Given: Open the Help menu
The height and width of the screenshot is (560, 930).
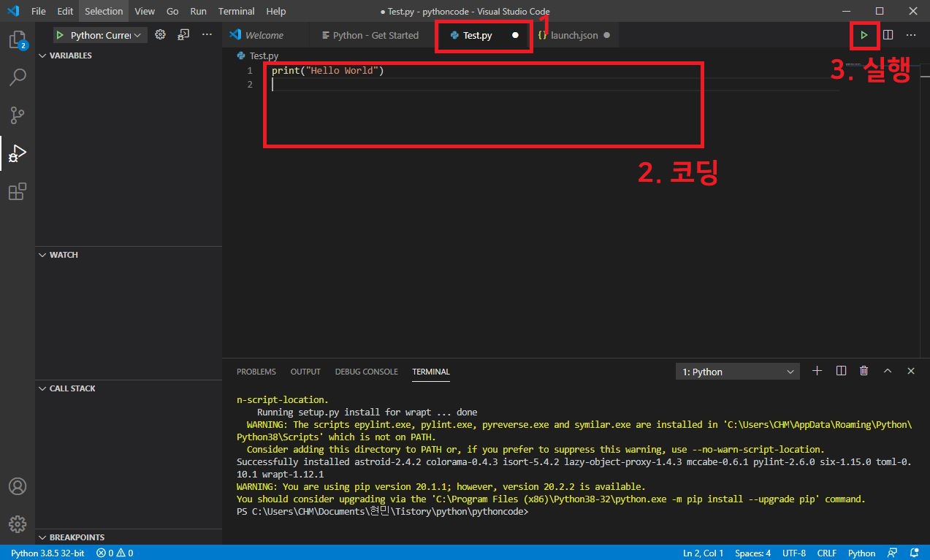Looking at the screenshot, I should [x=276, y=11].
